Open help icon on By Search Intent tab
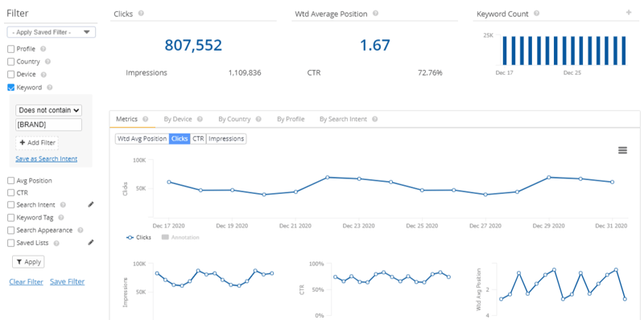Viewport: 644px width, 320px height. [375, 119]
